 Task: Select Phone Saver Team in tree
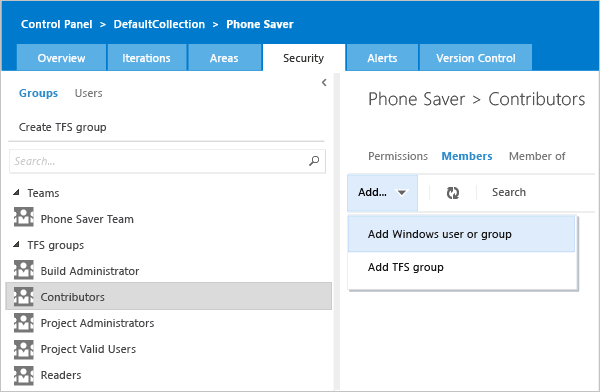click(x=87, y=219)
